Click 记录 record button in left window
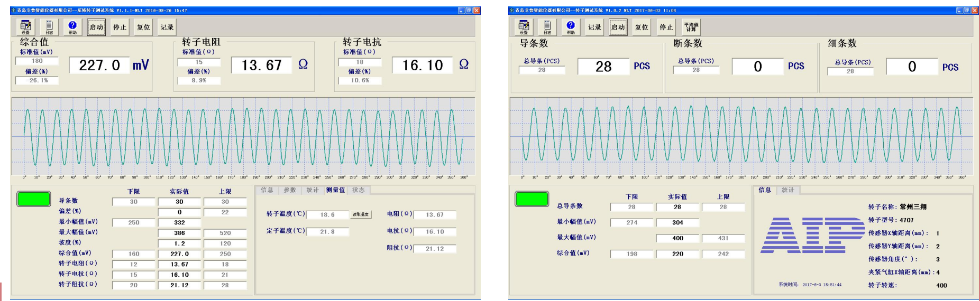The width and height of the screenshot is (980, 301). click(x=167, y=27)
